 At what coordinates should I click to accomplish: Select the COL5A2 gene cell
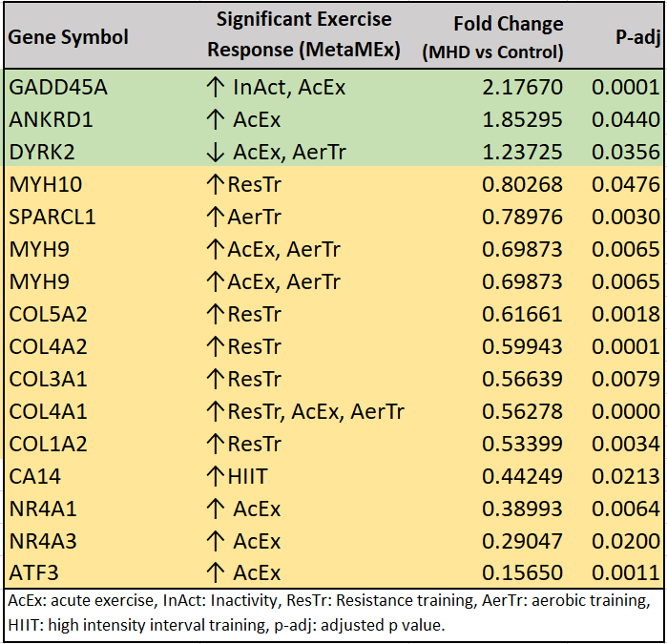(47, 315)
